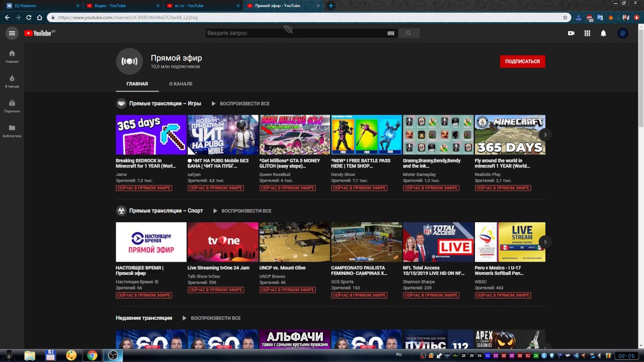Open the Подписки subscriptions sidebar icon
The width and height of the screenshot is (644, 362).
(x=12, y=106)
